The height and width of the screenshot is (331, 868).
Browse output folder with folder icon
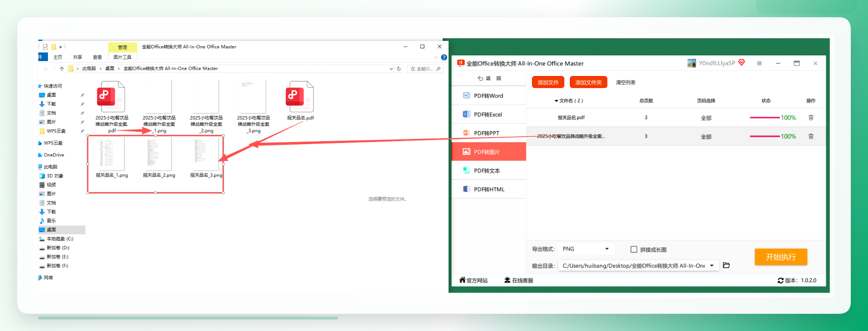coord(726,265)
